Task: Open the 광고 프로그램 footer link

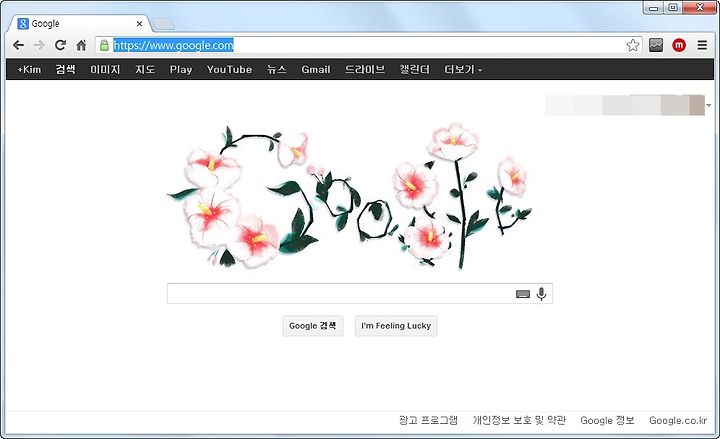Action: tap(428, 420)
